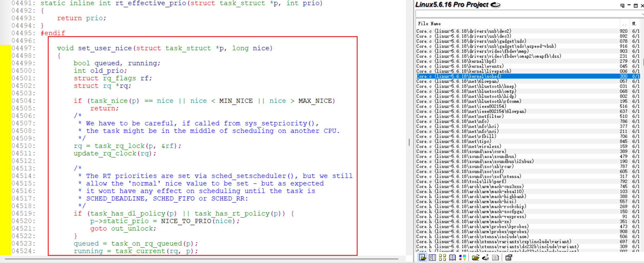This screenshot has height=263, width=644.
Task: Select Core.c in tools\lib\perf
Action: click(528, 181)
